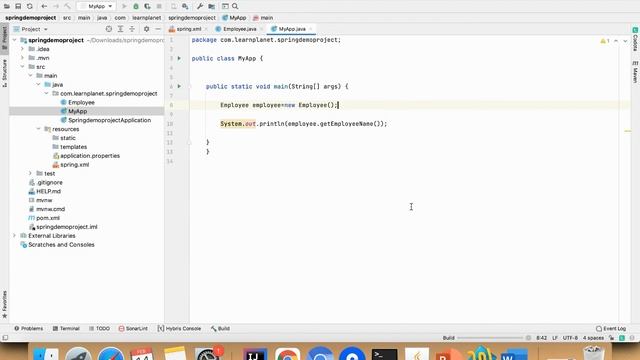Viewport: 640px width, 360px height.
Task: Click the Expand All icon in Project panel
Action: (120, 29)
